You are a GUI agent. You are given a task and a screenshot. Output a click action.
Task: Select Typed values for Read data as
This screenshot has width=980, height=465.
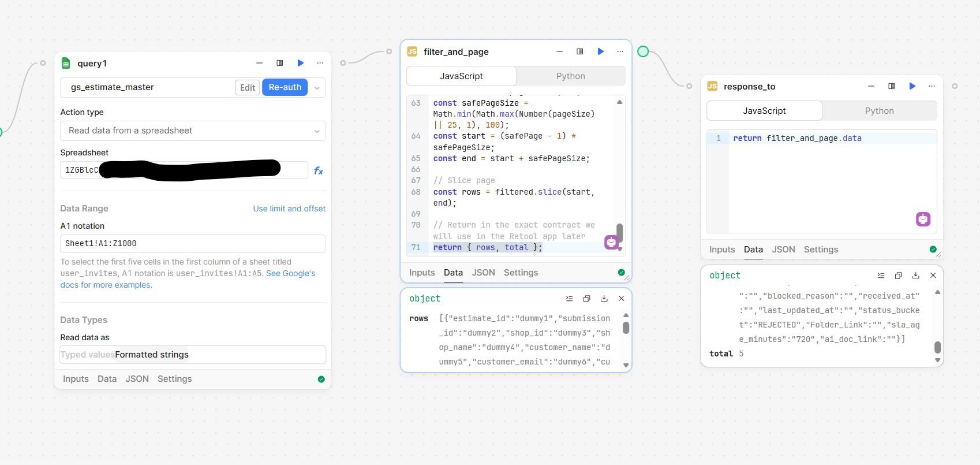point(88,355)
